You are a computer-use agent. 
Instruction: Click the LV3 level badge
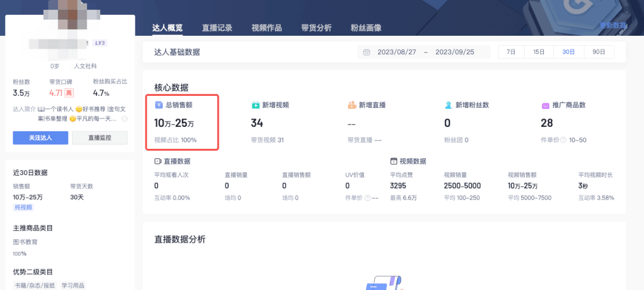[x=100, y=43]
